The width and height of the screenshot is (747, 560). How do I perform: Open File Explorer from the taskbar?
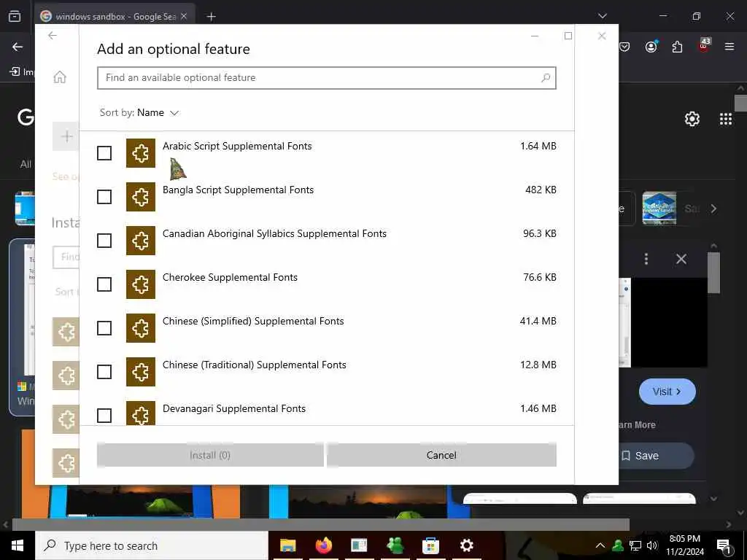pos(287,545)
